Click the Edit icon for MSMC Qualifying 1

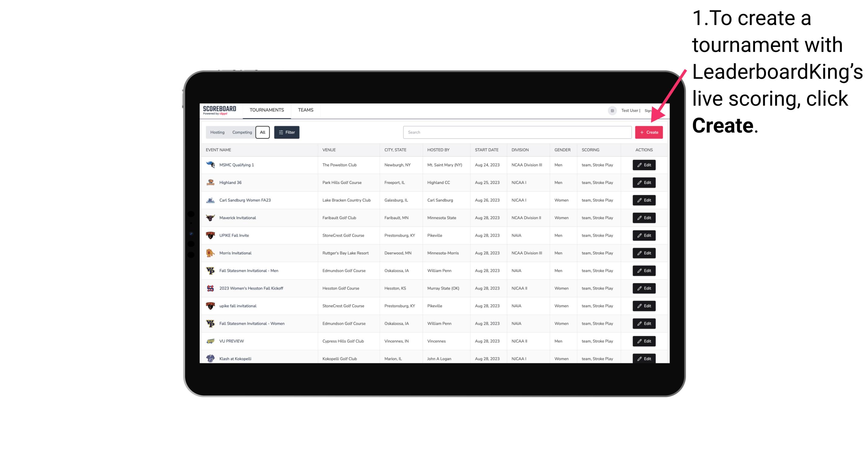point(644,165)
